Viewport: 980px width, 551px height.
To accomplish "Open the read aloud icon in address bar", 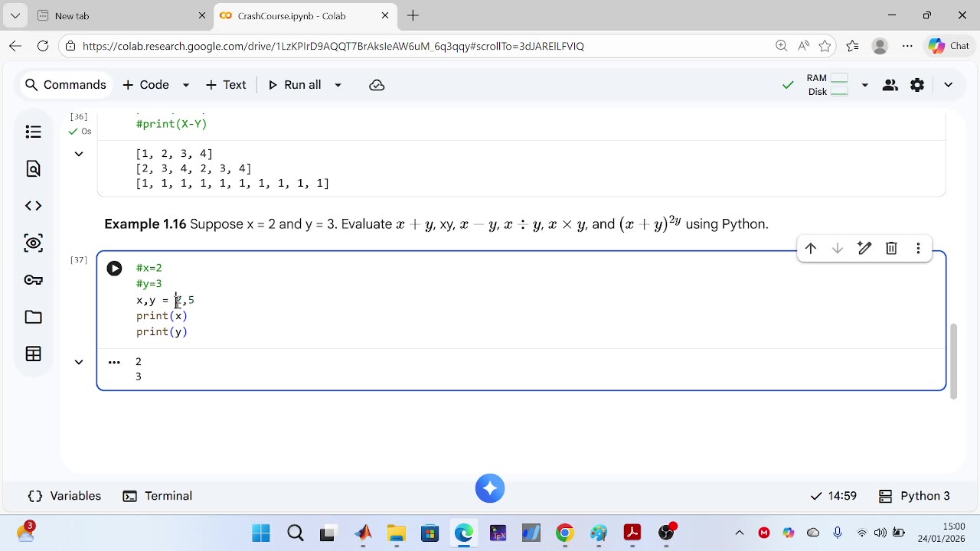I will 803,46.
